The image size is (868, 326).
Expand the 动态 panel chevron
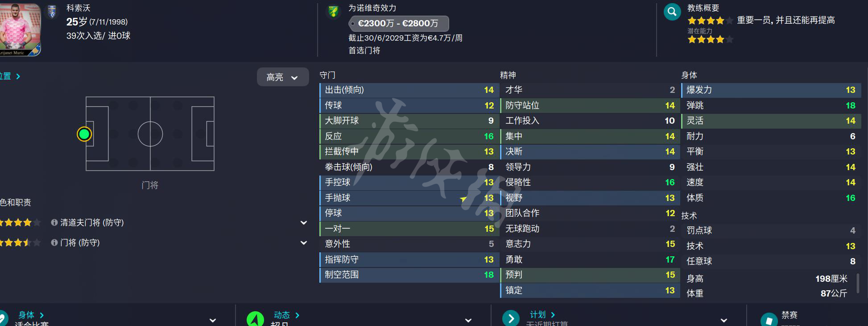tap(468, 320)
